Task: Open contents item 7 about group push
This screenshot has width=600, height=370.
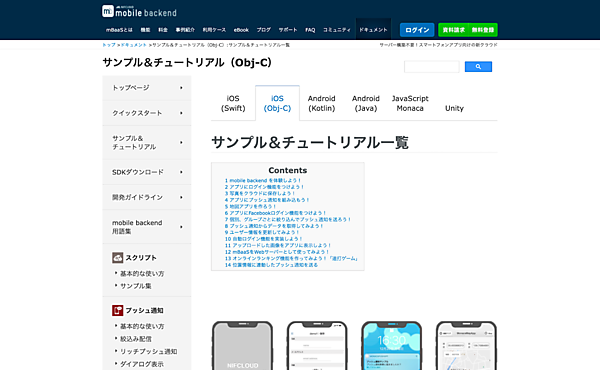Action: coord(288,219)
